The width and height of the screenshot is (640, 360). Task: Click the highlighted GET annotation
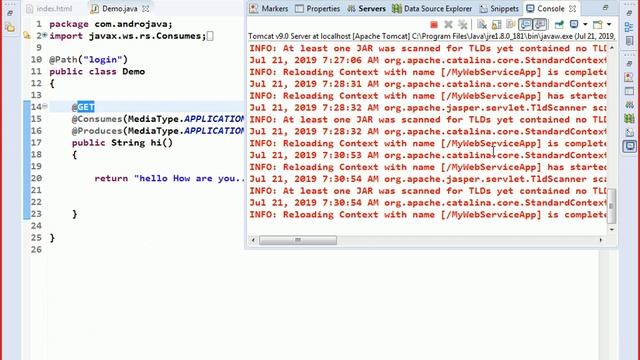point(86,107)
